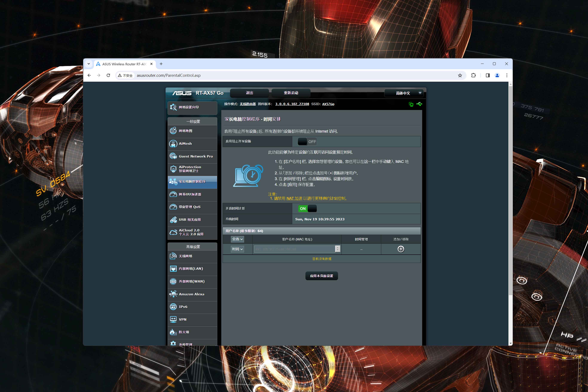588x392 pixels.
Task: Open the NAT 加速 link
Action: (294, 198)
